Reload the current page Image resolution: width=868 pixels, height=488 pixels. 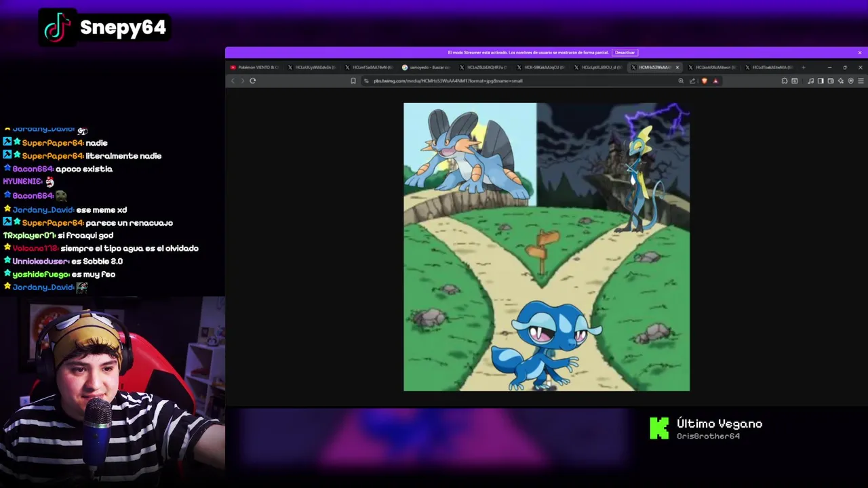coord(252,81)
